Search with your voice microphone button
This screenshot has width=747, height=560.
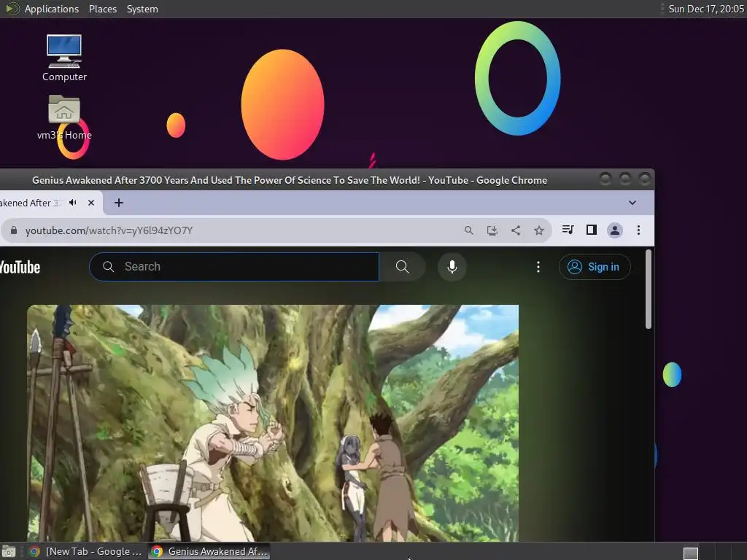point(452,267)
